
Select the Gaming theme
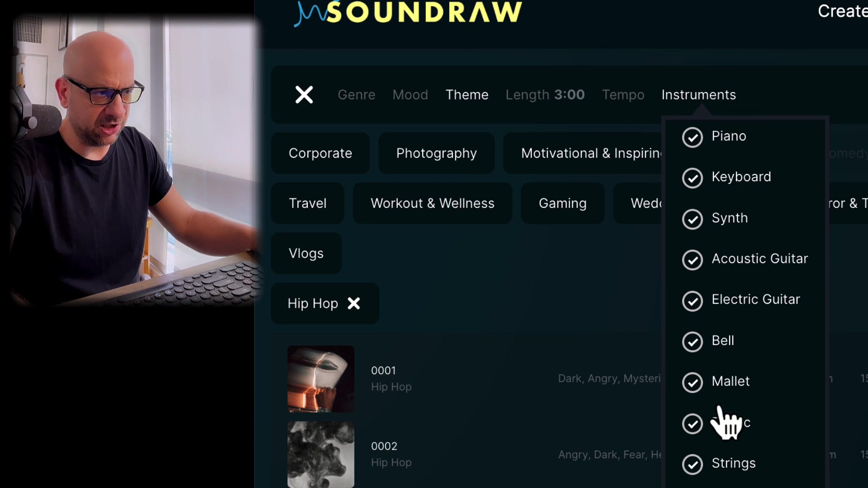pyautogui.click(x=562, y=203)
